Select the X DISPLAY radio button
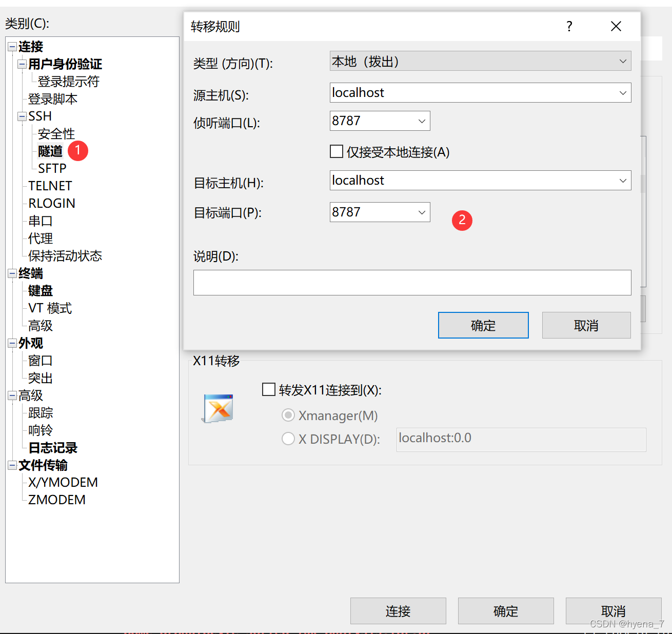The height and width of the screenshot is (634, 672). 288,439
